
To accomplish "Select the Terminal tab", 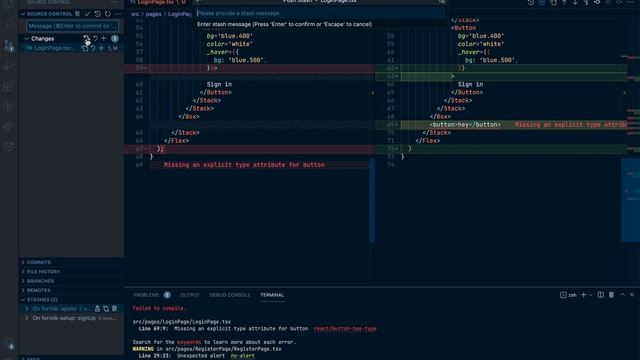I will 272,295.
